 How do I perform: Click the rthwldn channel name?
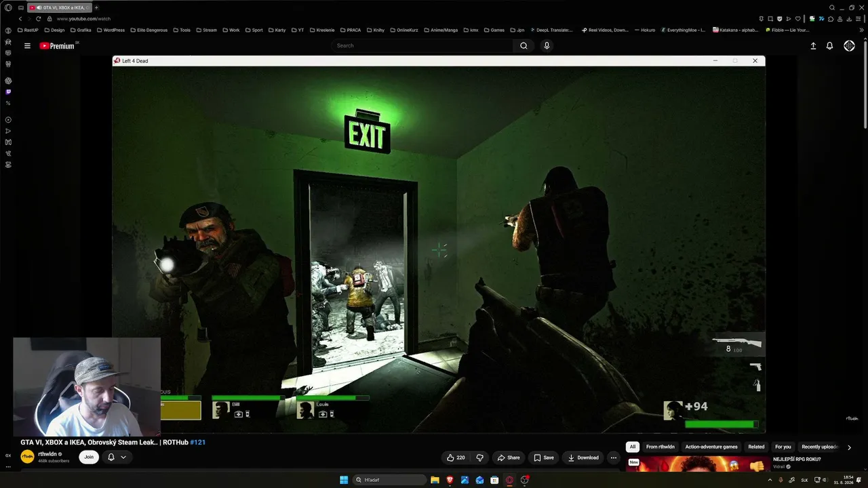coord(48,454)
